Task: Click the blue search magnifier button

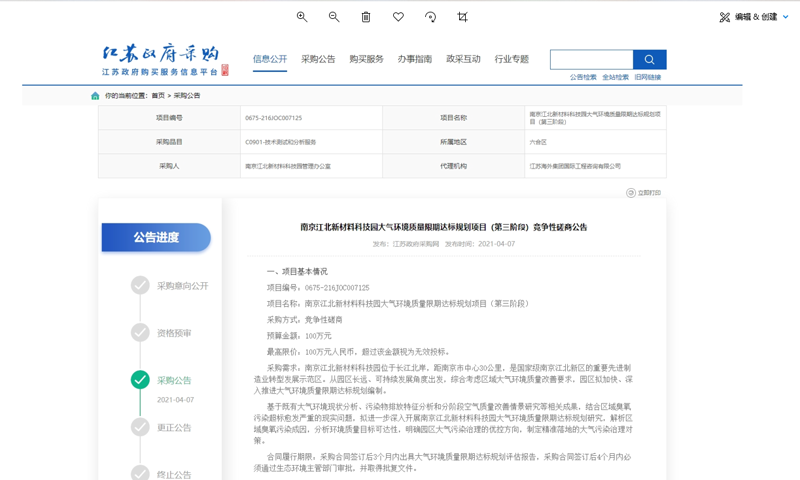Action: pyautogui.click(x=649, y=60)
